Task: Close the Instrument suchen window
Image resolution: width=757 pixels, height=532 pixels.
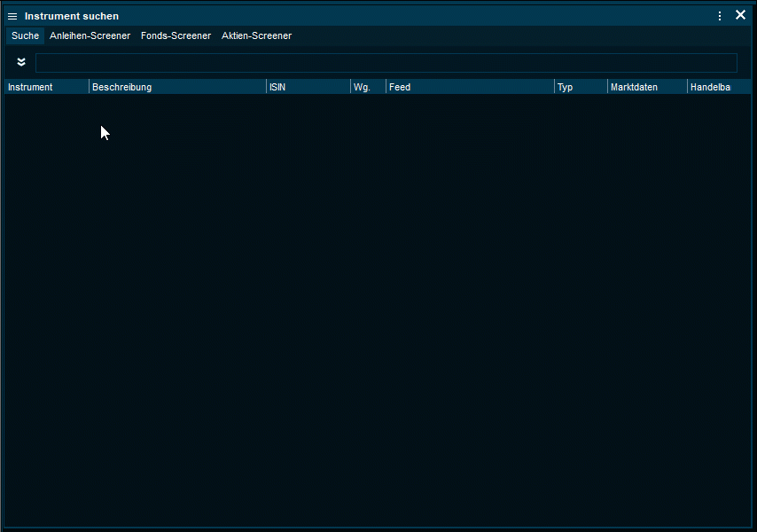Action: tap(741, 15)
